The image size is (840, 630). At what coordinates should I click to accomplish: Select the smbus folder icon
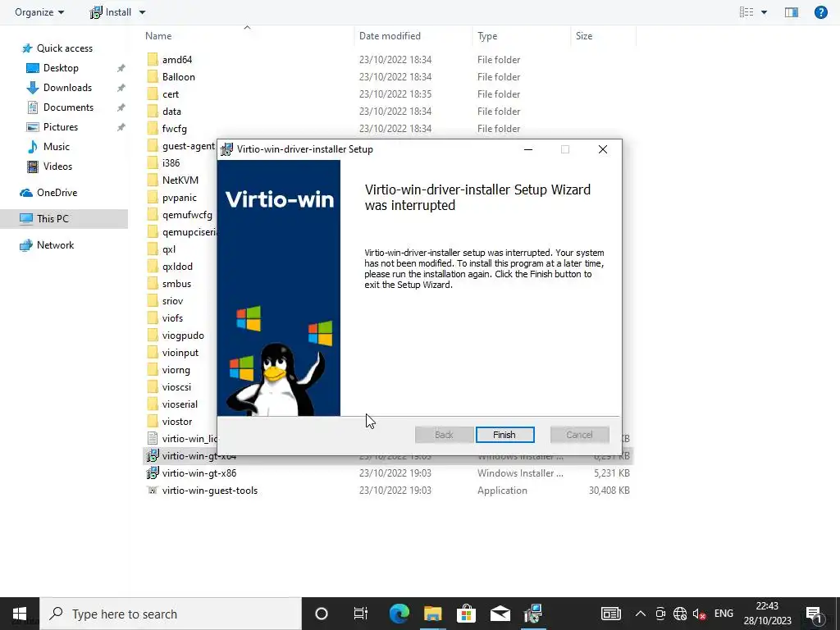pos(153,283)
